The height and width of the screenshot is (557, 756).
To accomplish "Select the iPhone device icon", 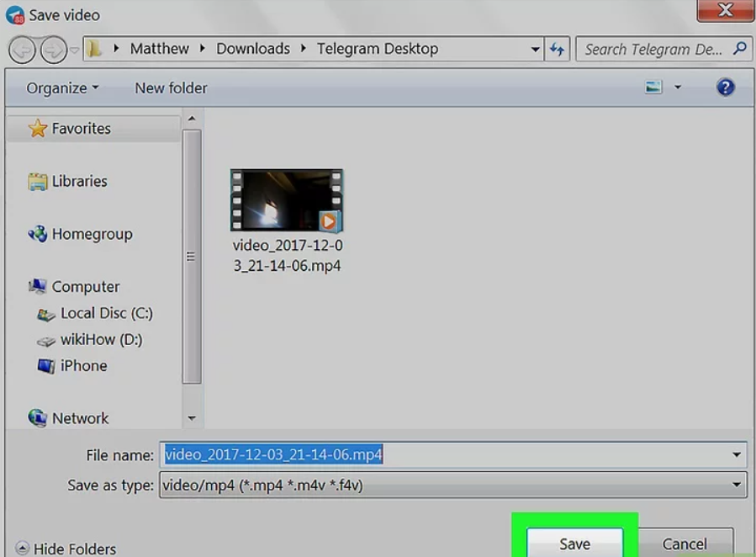I will tap(46, 366).
